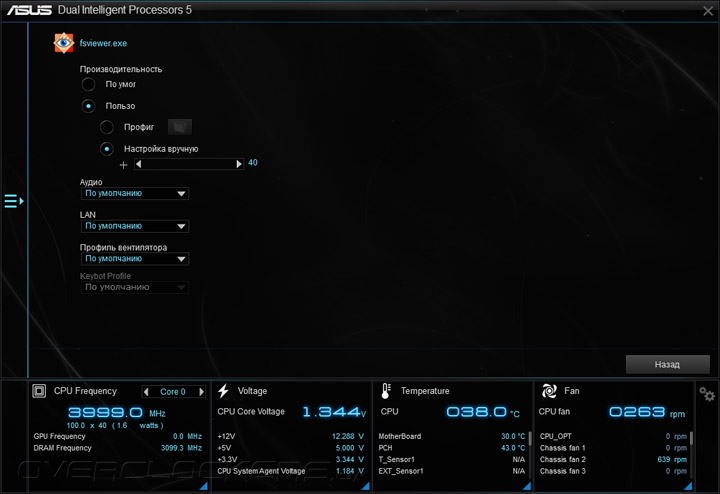Click the Chassis fan 3 row
The image size is (720, 494).
(x=613, y=471)
